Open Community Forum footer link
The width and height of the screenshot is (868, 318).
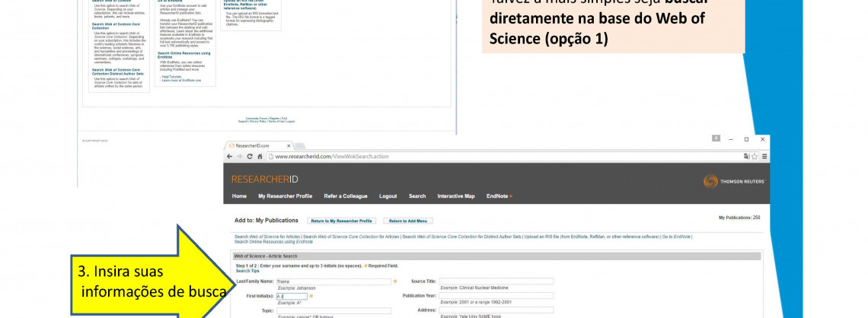(257, 119)
